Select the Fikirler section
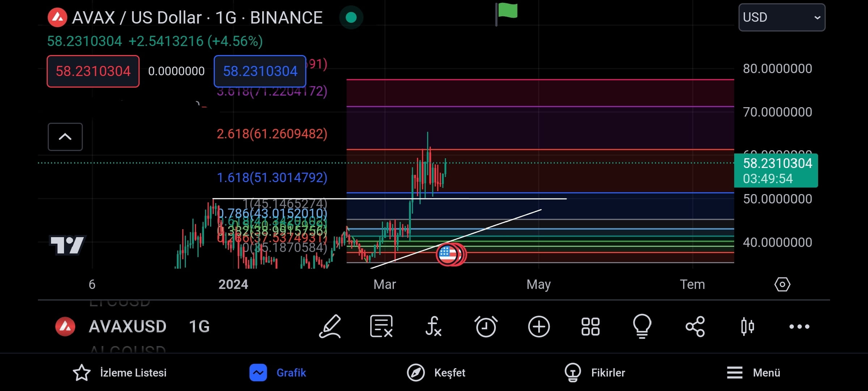The image size is (868, 391). click(x=595, y=373)
